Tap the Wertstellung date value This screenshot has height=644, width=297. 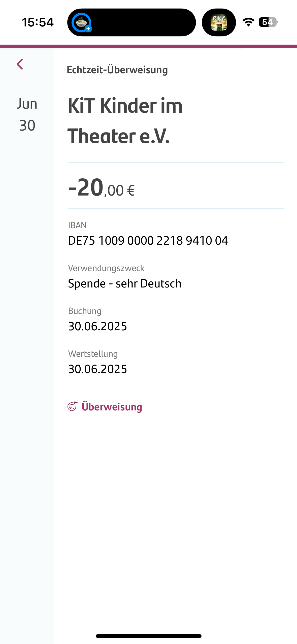(97, 369)
